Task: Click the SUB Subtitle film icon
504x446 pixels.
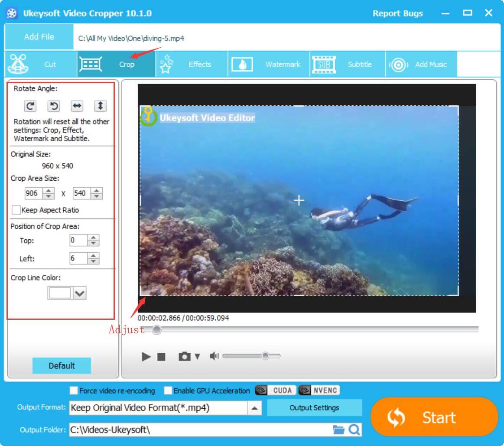Action: pos(324,64)
